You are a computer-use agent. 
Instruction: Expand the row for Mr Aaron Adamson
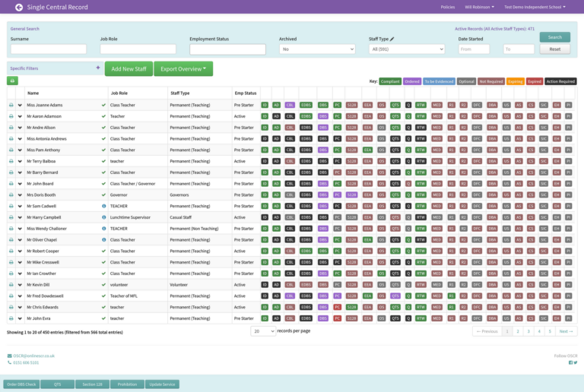point(21,116)
